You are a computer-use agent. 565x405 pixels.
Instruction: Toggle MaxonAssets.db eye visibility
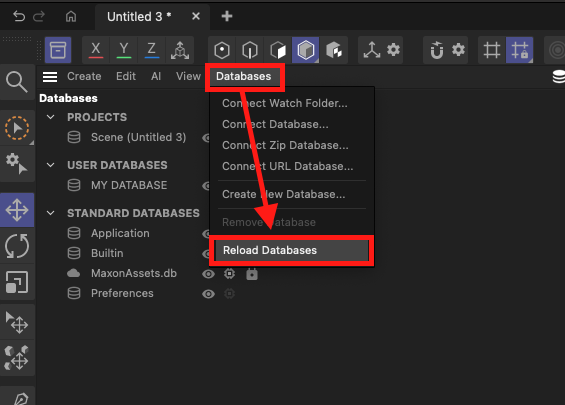tap(208, 274)
